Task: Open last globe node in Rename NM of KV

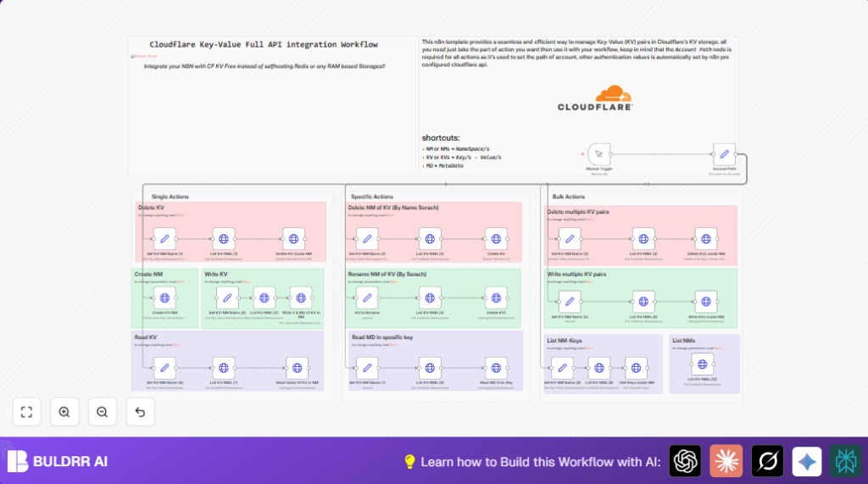Action: point(496,298)
